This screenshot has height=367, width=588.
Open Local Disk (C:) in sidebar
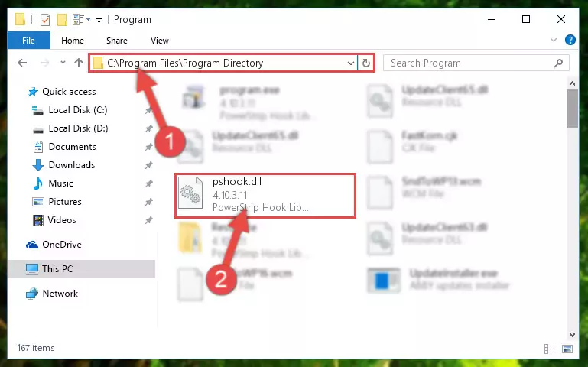pos(78,110)
